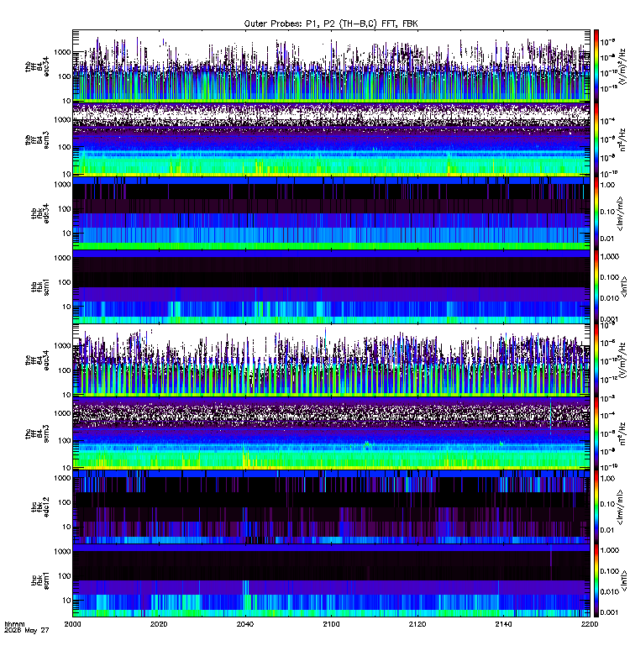
Task: Click the thc eac34 FFT spectrogram panel
Action: 331,360
